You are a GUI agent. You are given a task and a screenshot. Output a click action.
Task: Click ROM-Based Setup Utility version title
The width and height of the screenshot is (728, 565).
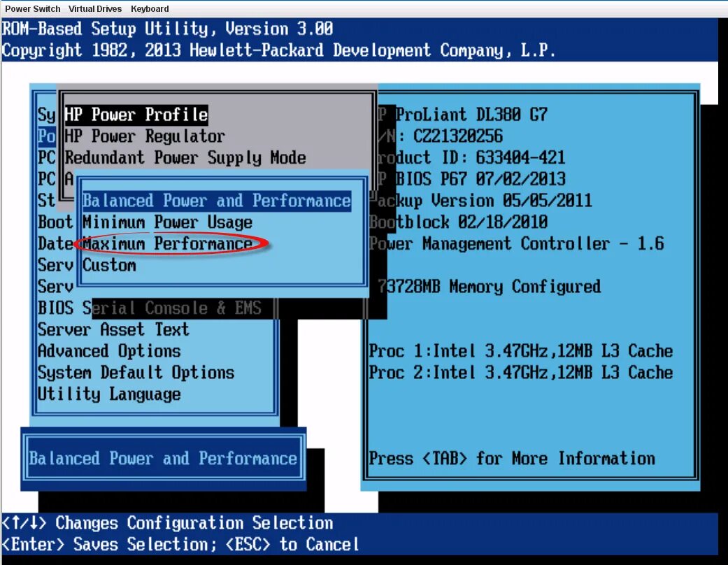click(167, 29)
